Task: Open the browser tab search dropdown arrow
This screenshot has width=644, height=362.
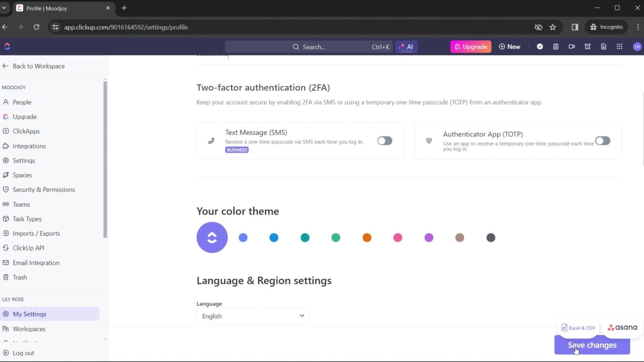Action: click(4, 8)
